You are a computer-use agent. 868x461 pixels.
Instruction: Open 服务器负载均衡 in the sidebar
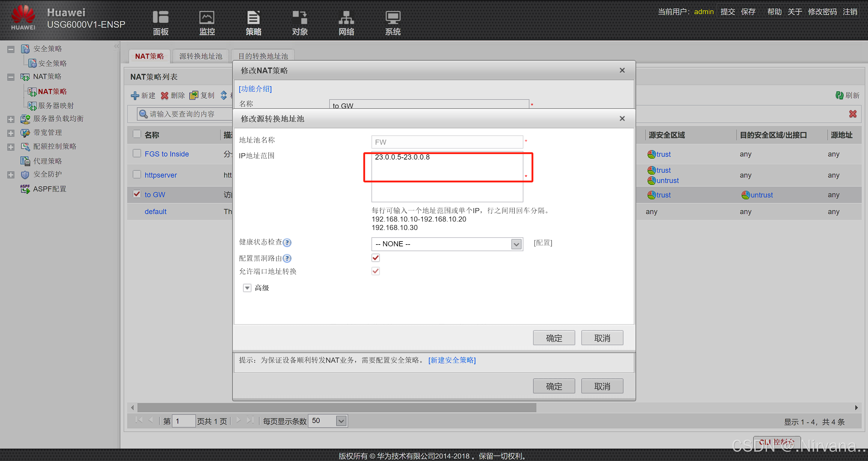(x=58, y=118)
